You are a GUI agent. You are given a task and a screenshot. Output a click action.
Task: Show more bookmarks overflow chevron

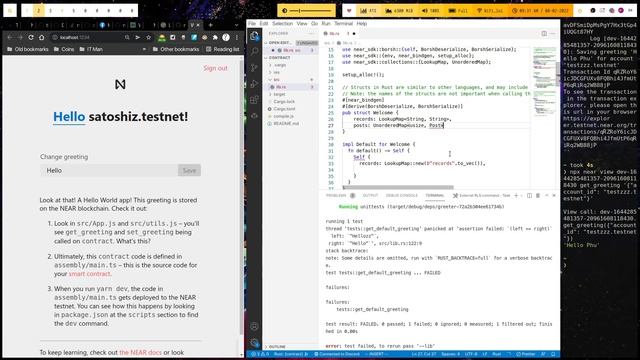144,49
